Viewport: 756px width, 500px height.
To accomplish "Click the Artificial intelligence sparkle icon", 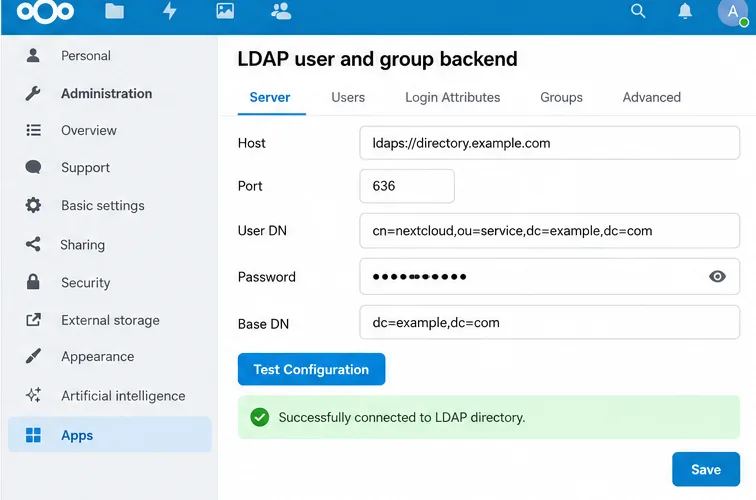I will pos(33,395).
